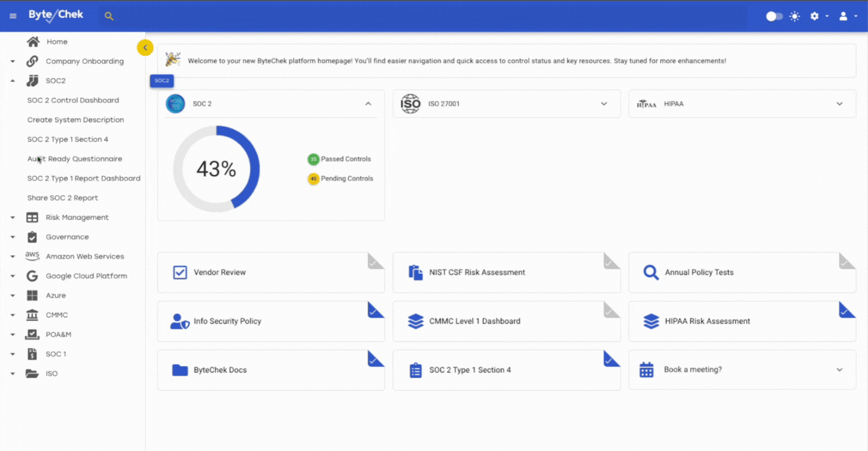The image size is (868, 451).
Task: Open the Info Security Policy card
Action: [271, 321]
